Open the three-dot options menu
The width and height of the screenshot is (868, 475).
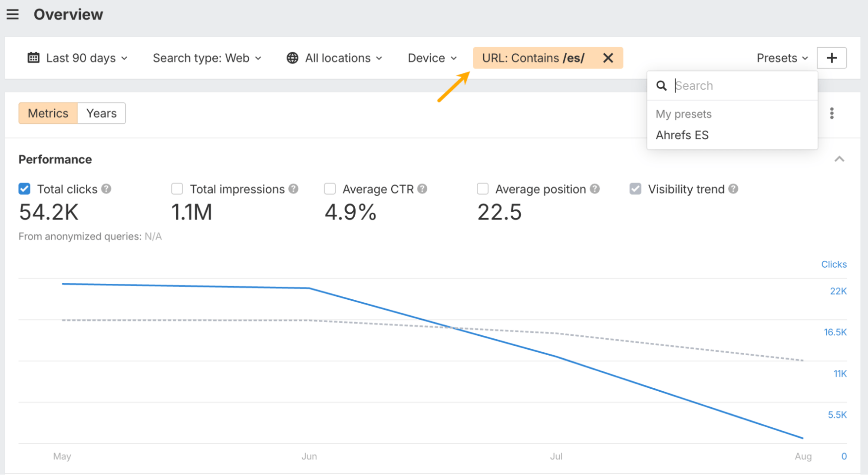coord(832,114)
